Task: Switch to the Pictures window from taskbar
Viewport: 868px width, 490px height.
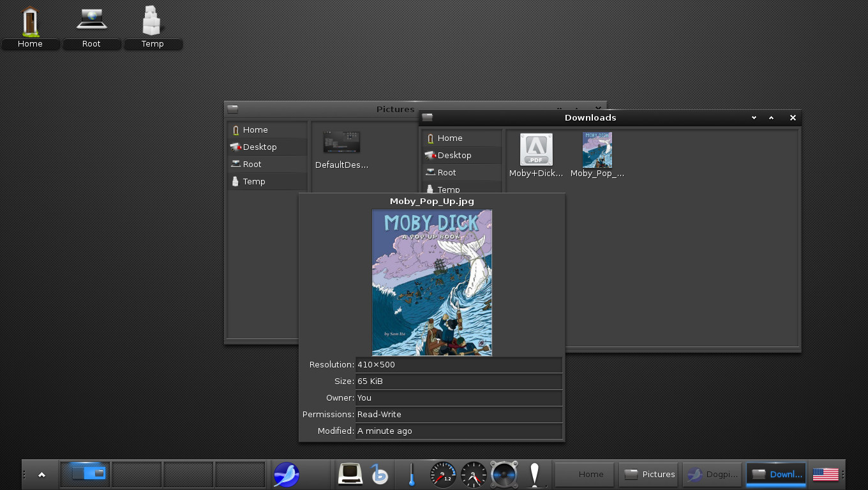Action: (x=648, y=474)
